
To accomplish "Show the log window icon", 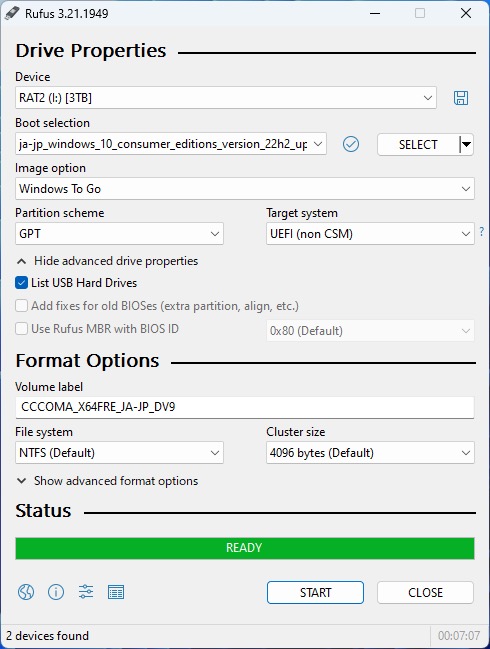I will [116, 592].
